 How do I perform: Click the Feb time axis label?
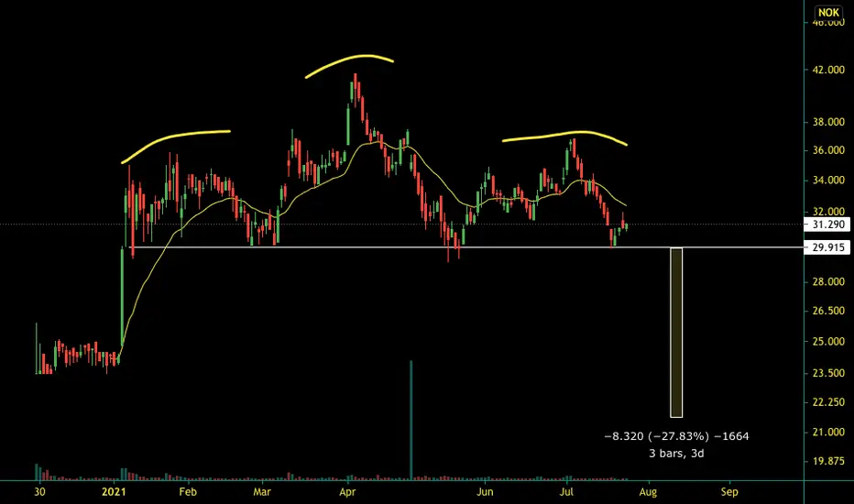coord(187,492)
